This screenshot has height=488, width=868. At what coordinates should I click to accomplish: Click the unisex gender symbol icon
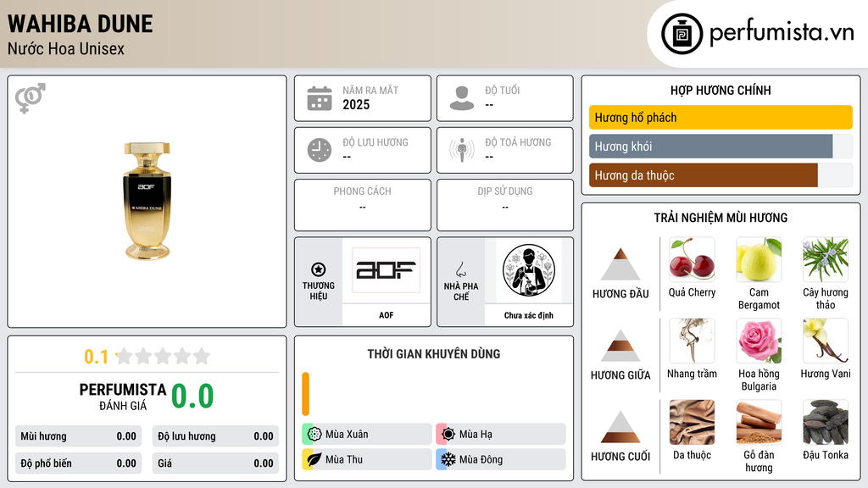point(31,98)
